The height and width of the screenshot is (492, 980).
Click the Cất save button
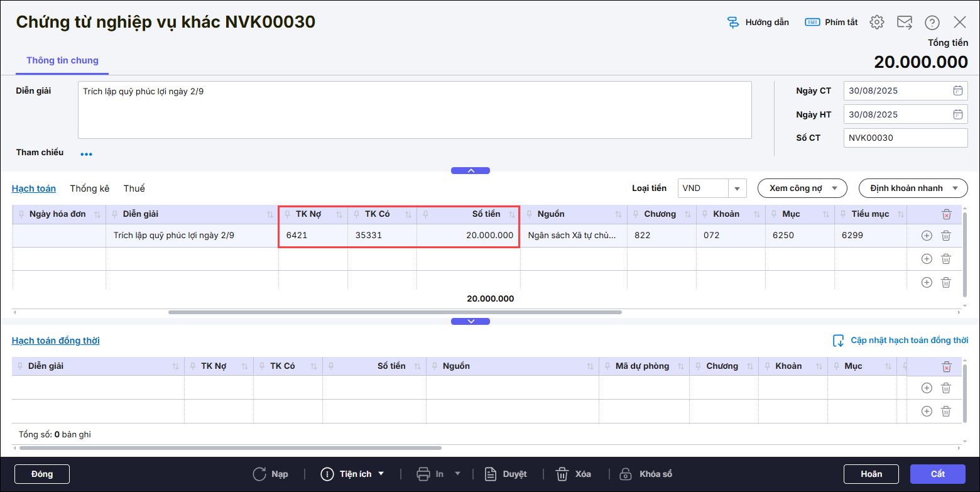937,474
